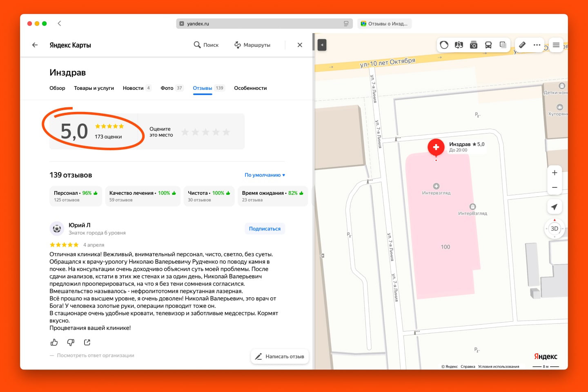Open the По умолчанию sort dropdown
Image resolution: width=588 pixels, height=392 pixels.
(265, 175)
